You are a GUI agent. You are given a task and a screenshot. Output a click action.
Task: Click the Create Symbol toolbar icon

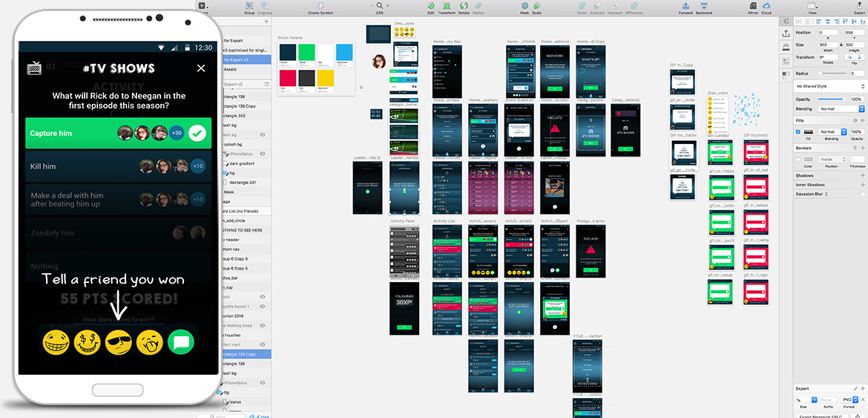pyautogui.click(x=320, y=6)
